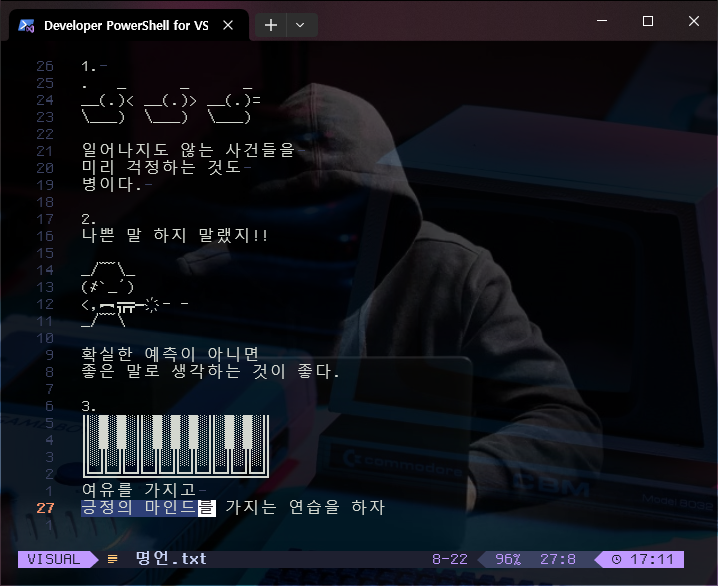Image resolution: width=718 pixels, height=586 pixels.
Task: Click the three ducks ASCII art
Action: click(x=171, y=104)
